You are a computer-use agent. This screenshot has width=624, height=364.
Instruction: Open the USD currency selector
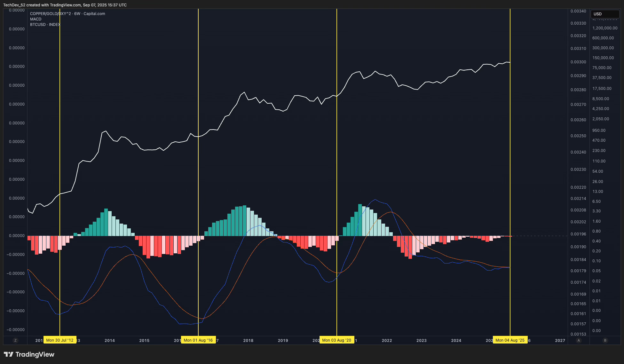(604, 14)
